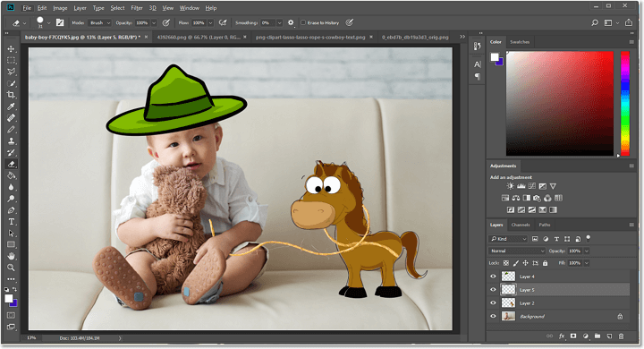
Task: Toggle lock transparent pixels
Action: coord(506,263)
